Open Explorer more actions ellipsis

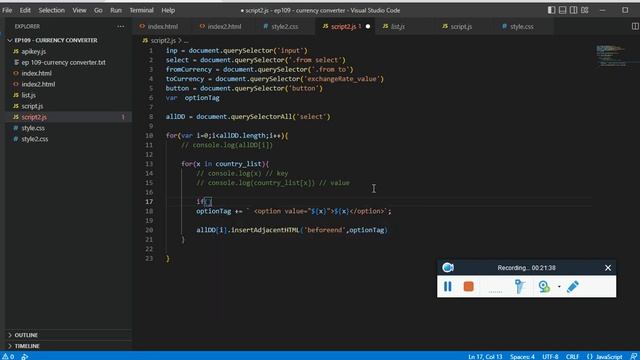[x=120, y=26]
